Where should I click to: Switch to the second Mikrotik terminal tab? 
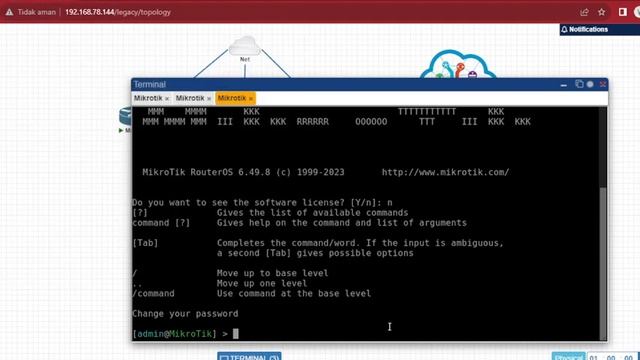coord(190,98)
